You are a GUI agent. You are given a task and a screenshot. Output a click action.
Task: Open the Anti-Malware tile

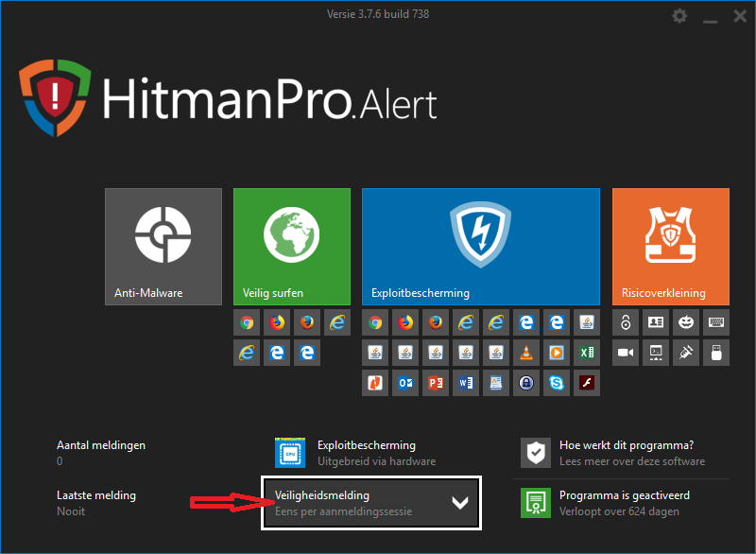(x=163, y=247)
